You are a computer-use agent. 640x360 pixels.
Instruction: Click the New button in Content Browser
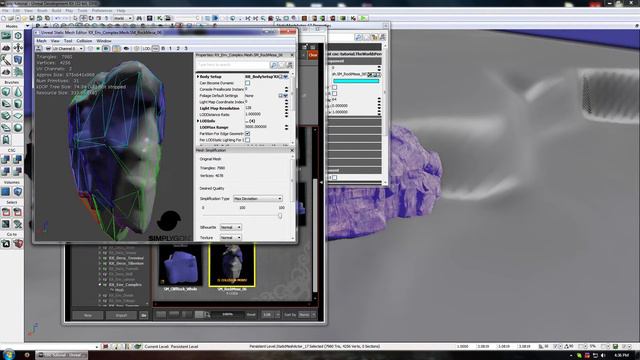point(88,315)
